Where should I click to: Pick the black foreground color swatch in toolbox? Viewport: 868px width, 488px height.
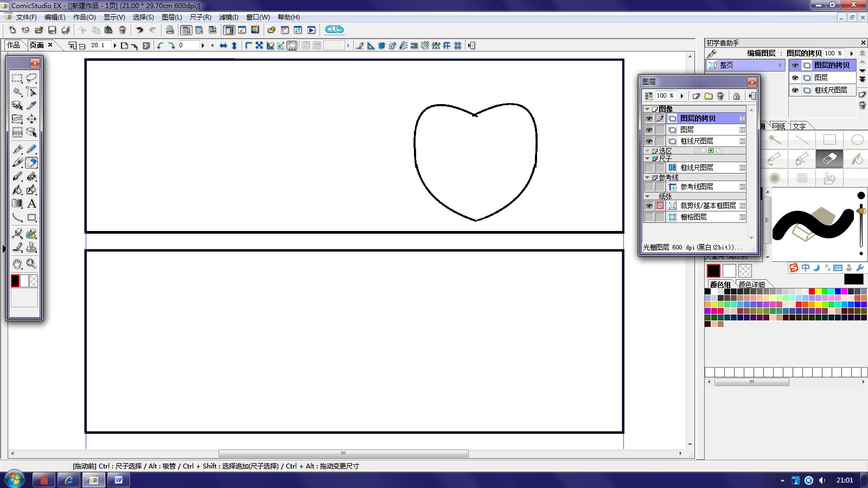(15, 280)
